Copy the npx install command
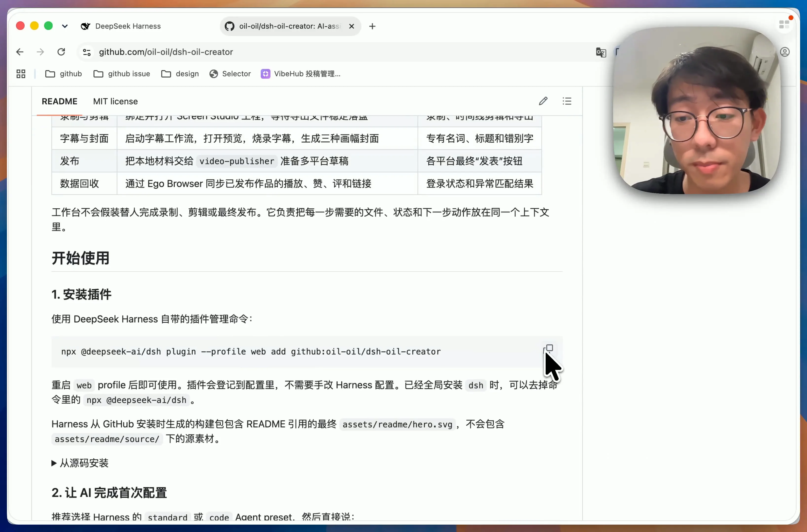This screenshot has height=532, width=807. 548,349
